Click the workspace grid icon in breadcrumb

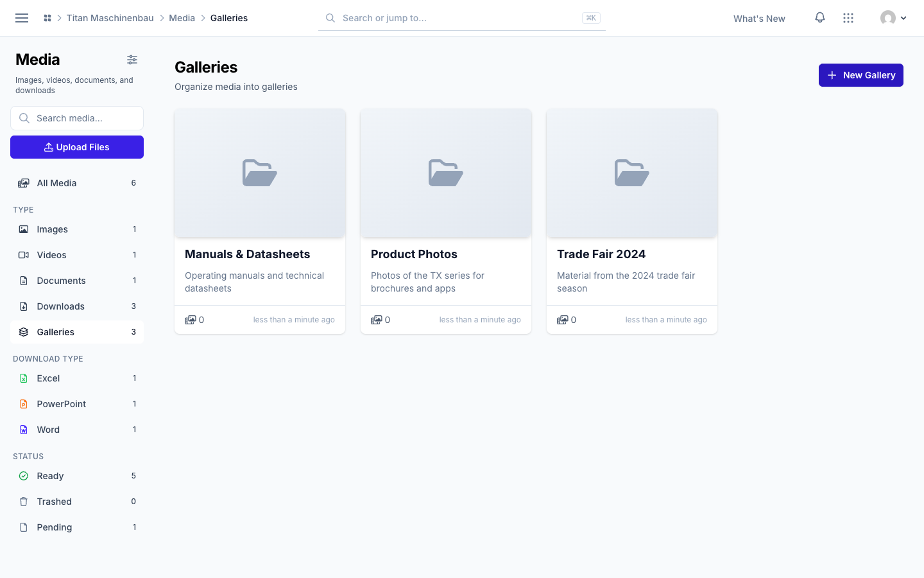click(47, 18)
